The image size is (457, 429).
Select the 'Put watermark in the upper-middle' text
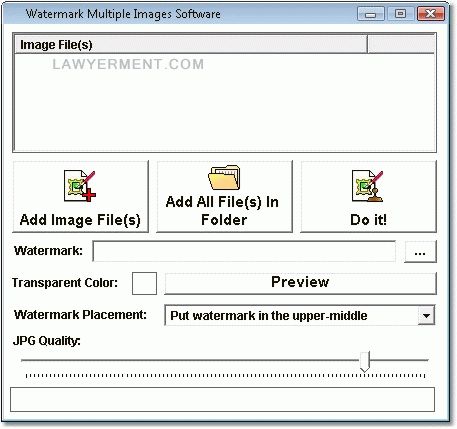269,315
